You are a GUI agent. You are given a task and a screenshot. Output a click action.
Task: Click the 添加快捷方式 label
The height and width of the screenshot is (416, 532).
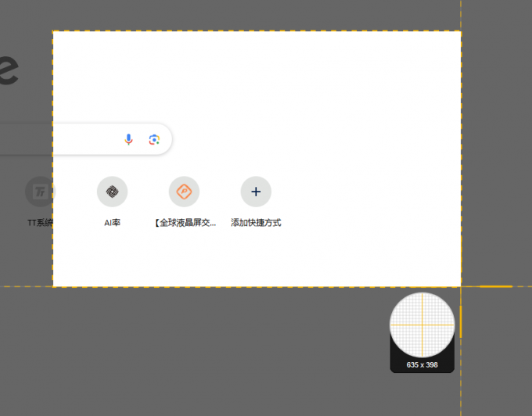point(256,223)
